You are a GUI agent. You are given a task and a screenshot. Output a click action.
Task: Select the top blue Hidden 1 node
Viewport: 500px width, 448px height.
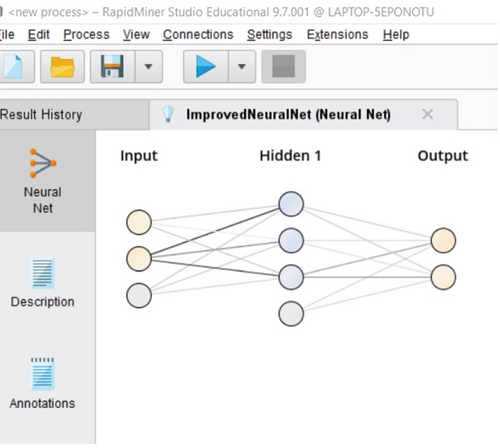[x=291, y=204]
